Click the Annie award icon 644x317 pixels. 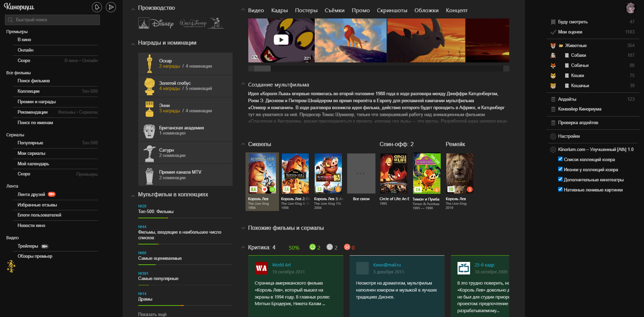(x=149, y=108)
